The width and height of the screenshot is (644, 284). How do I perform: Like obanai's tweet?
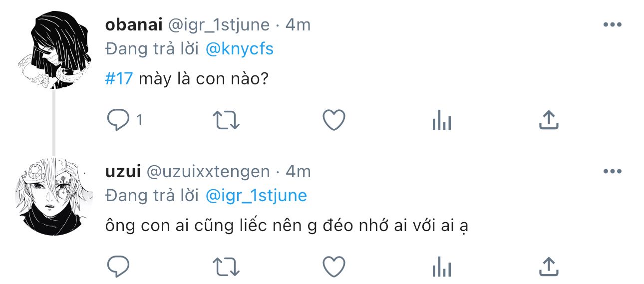pyautogui.click(x=334, y=120)
